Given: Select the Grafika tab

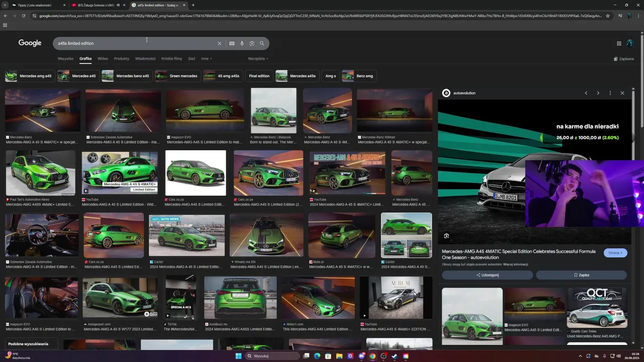Looking at the screenshot, I should coord(86,58).
